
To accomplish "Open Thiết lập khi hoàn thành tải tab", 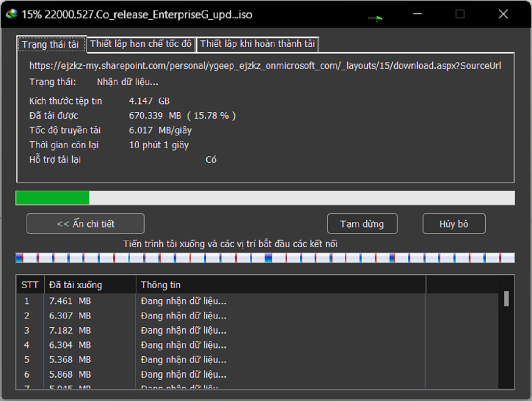I will click(x=258, y=44).
